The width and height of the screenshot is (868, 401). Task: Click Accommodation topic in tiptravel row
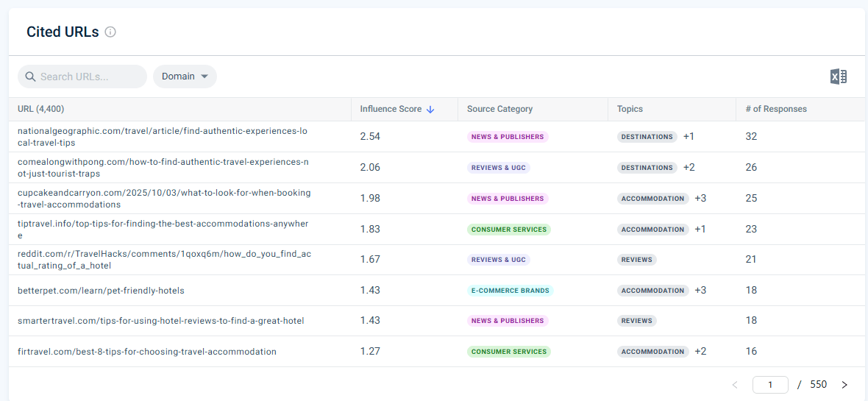point(653,230)
